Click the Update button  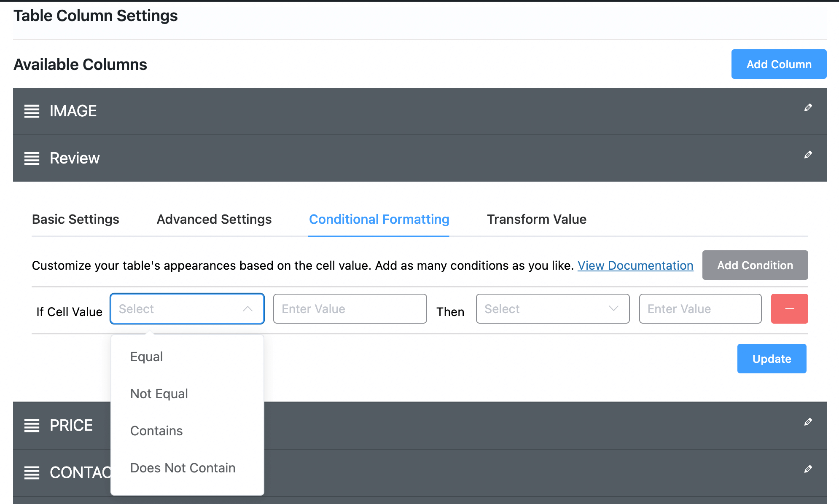(x=772, y=359)
